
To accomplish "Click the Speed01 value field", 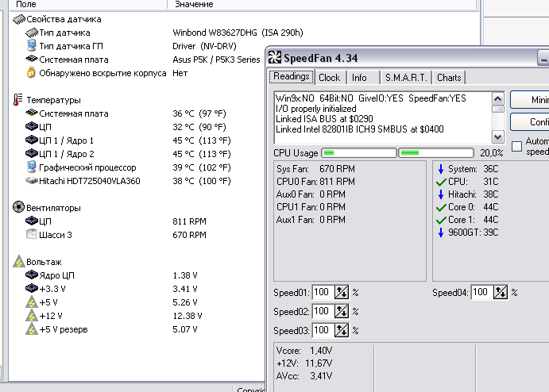I will coord(323,292).
